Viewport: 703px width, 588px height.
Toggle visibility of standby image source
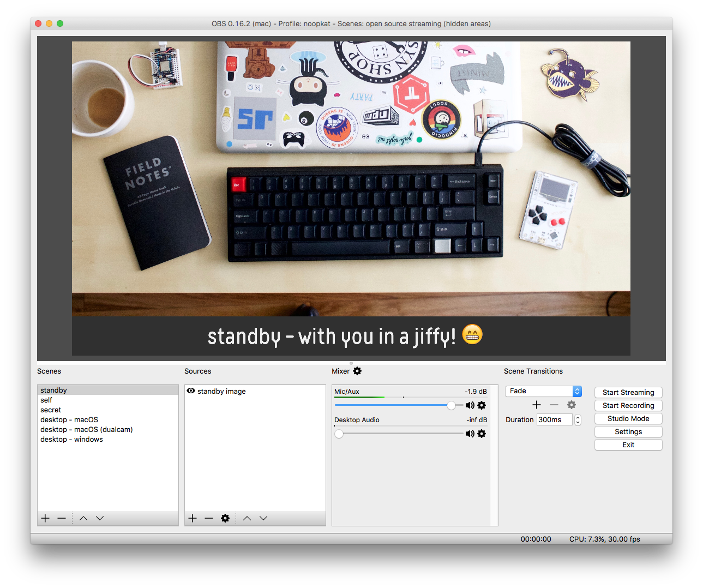191,391
